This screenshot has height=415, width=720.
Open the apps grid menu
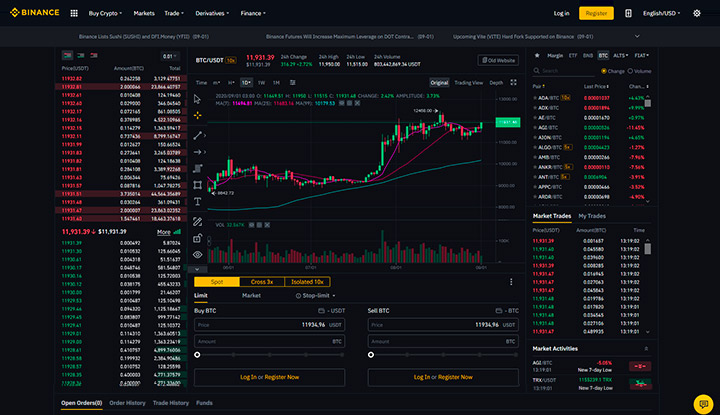(74, 13)
